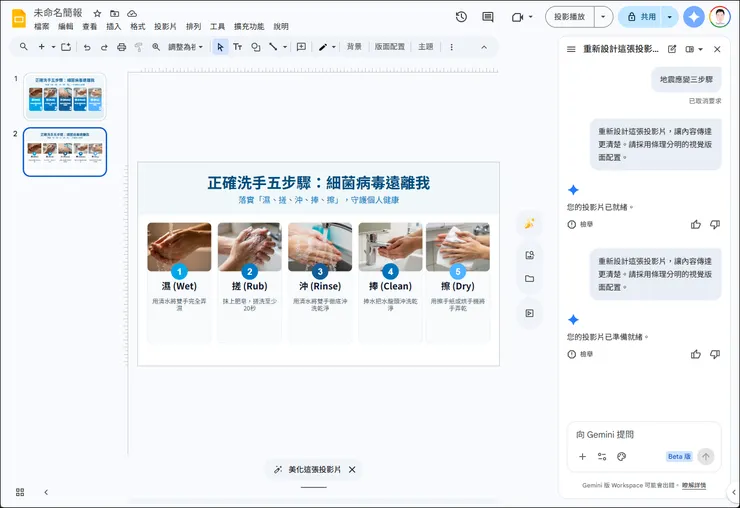Open the Google account avatar
The height and width of the screenshot is (508, 740).
[719, 17]
